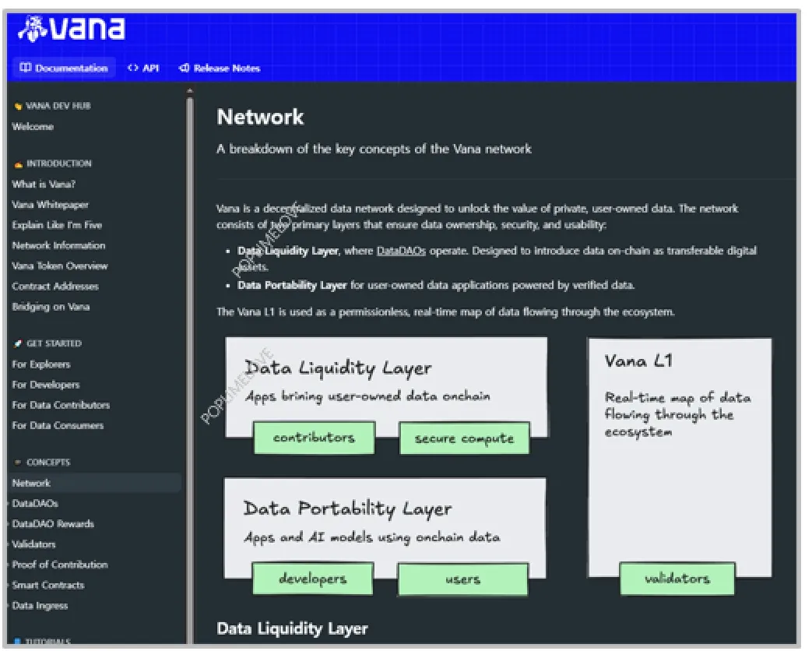
Task: Click the Concepts section emoji icon
Action: (18, 462)
